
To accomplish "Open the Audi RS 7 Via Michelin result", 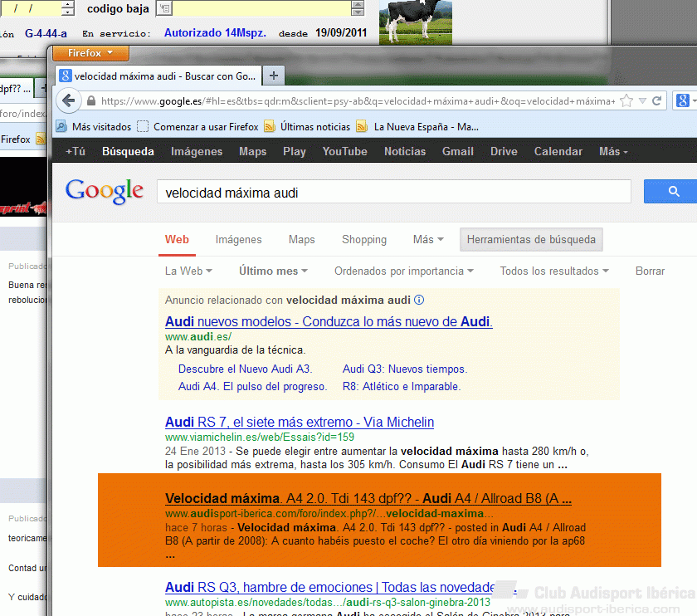I will tap(300, 422).
